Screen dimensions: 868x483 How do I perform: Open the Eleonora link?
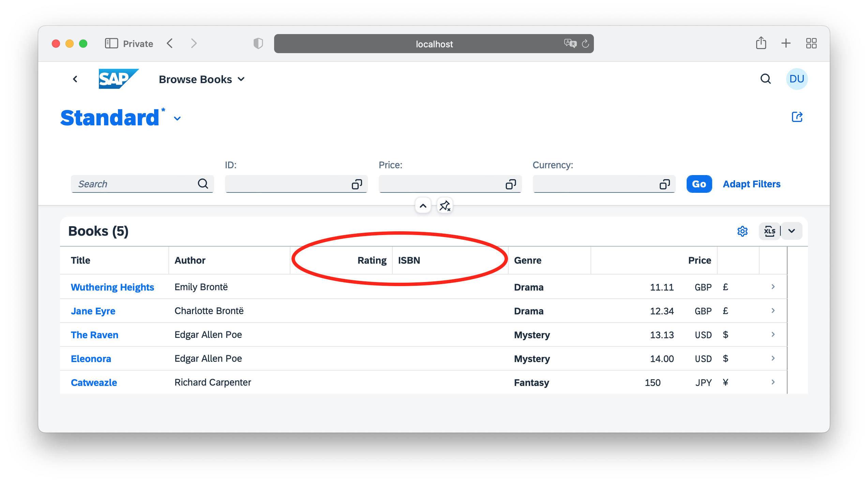[x=91, y=359]
